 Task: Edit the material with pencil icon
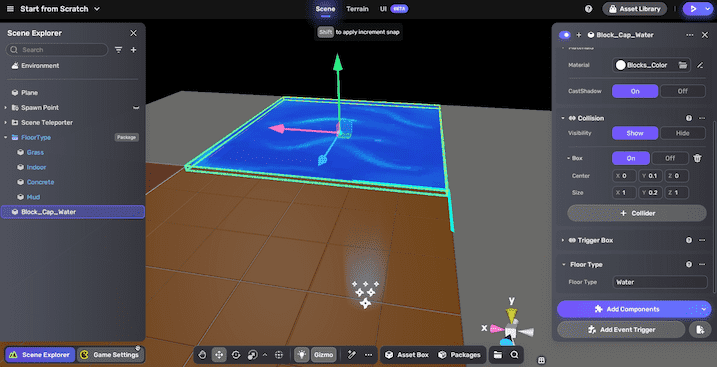pyautogui.click(x=700, y=65)
